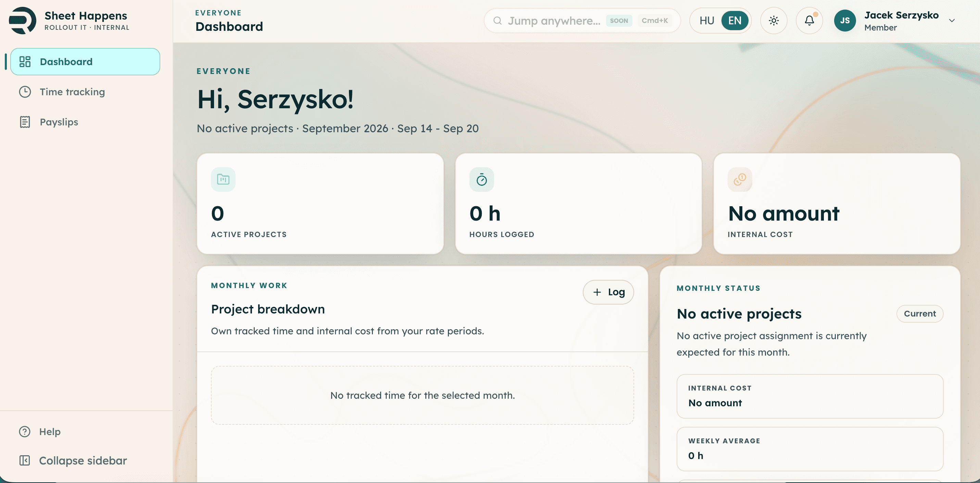
Task: Click the Sheet Happens logo icon
Action: coord(23,21)
